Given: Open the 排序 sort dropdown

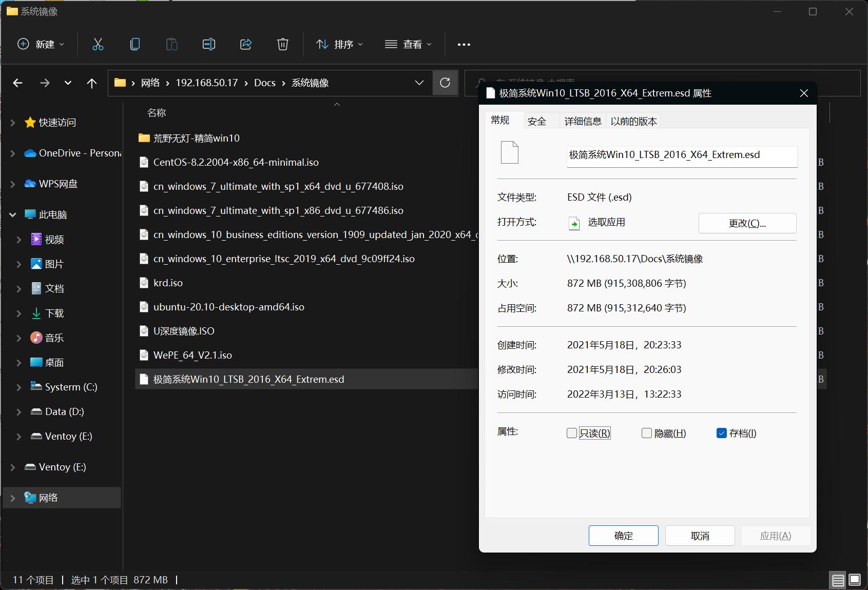Looking at the screenshot, I should 339,44.
